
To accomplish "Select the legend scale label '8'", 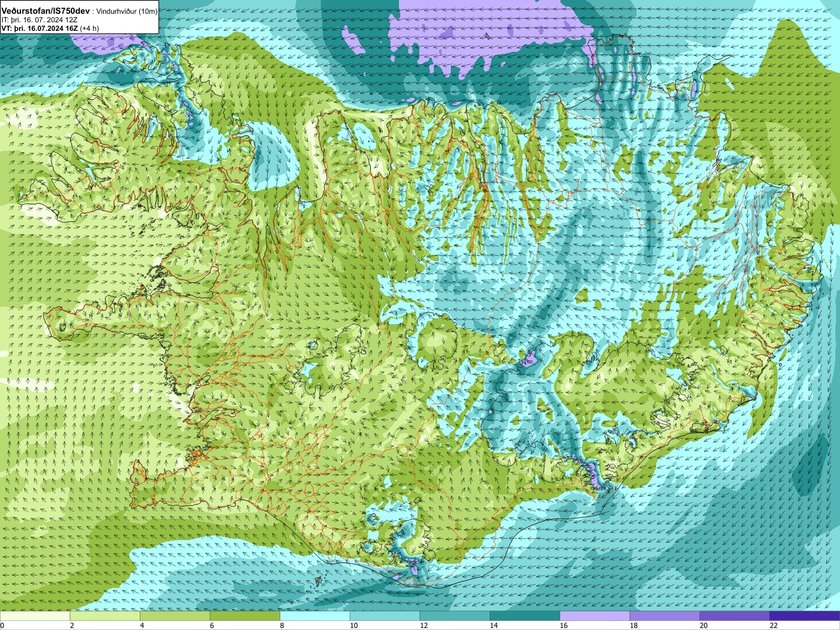I will coord(282,625).
